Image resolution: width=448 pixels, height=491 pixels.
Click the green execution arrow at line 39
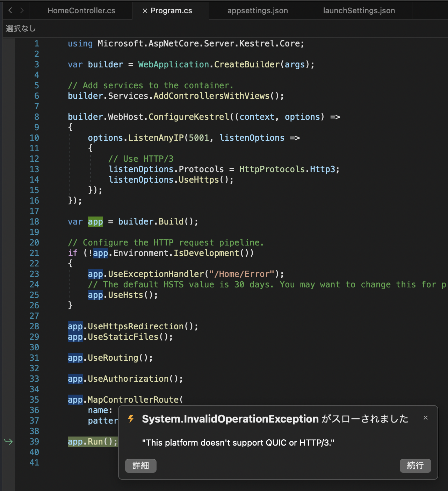pyautogui.click(x=8, y=442)
